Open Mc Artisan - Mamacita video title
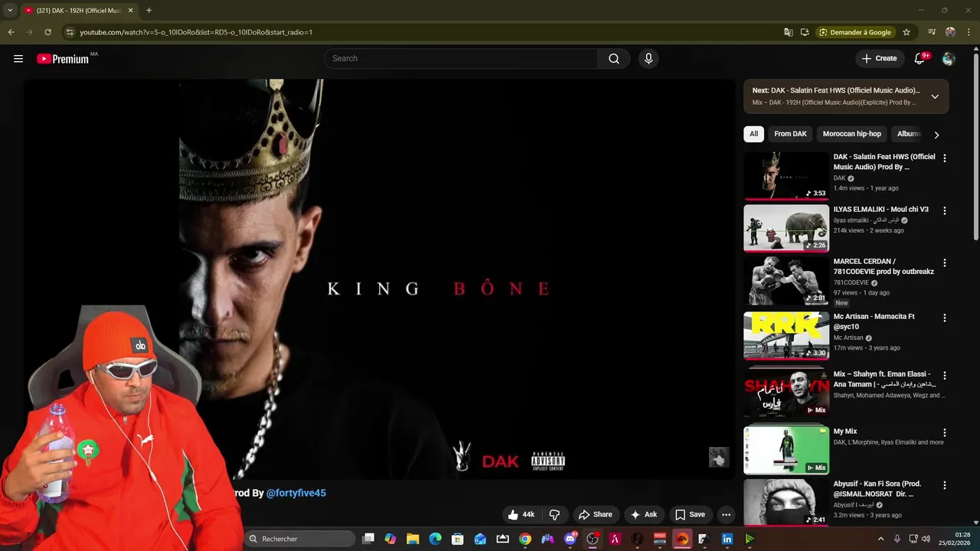 point(874,321)
